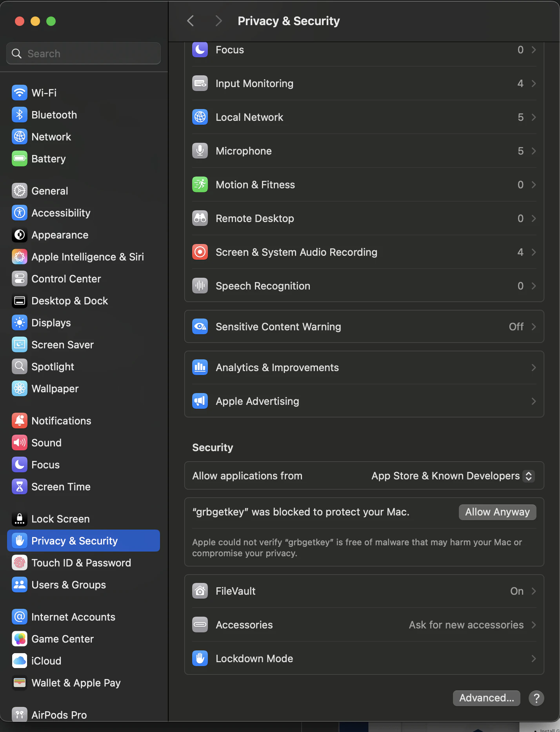Open the Wallet & Apple Pay icon
The height and width of the screenshot is (732, 560).
pos(20,683)
